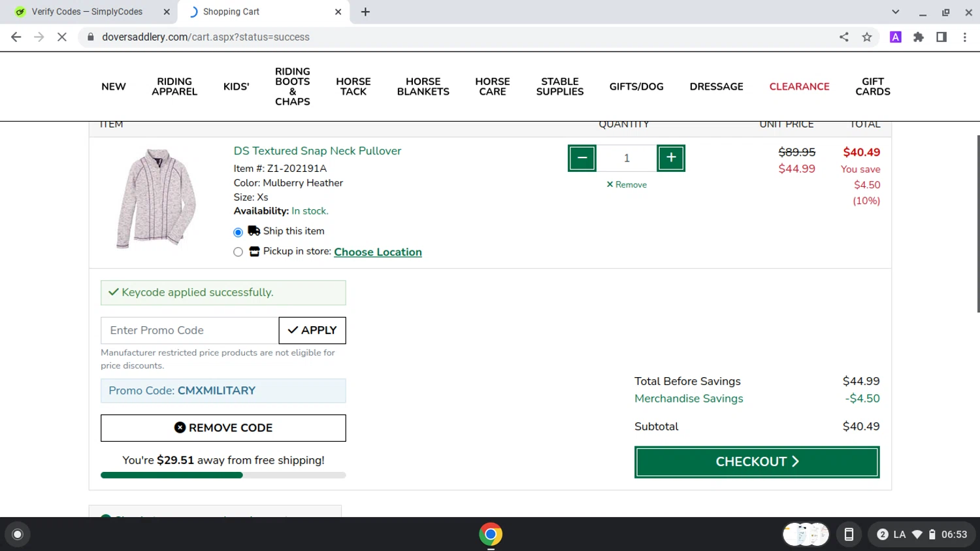The image size is (980, 551).
Task: Click the pullover product thumbnail
Action: [156, 199]
